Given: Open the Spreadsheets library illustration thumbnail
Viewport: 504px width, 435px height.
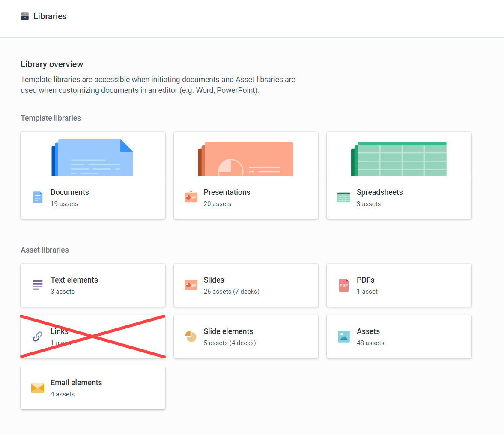Looking at the screenshot, I should click(399, 158).
